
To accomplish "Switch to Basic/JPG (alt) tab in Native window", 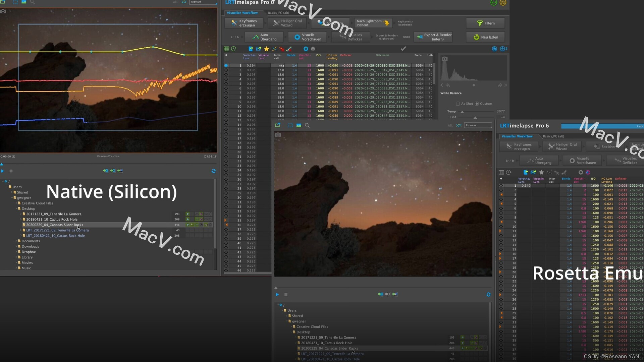I will coord(278,13).
